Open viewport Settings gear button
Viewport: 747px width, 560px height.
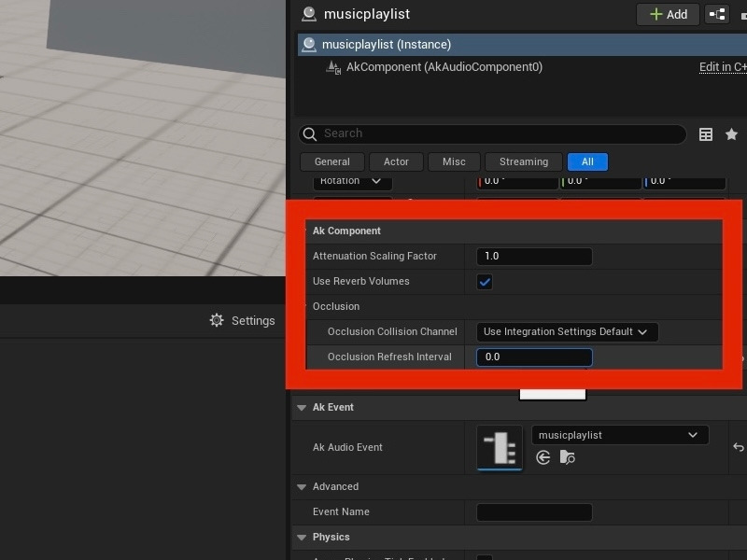click(x=243, y=320)
